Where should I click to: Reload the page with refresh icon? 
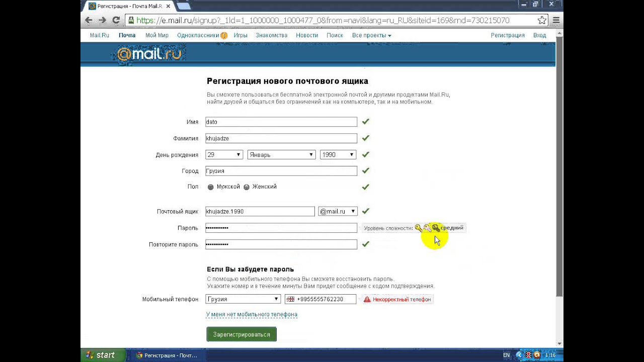(x=116, y=20)
